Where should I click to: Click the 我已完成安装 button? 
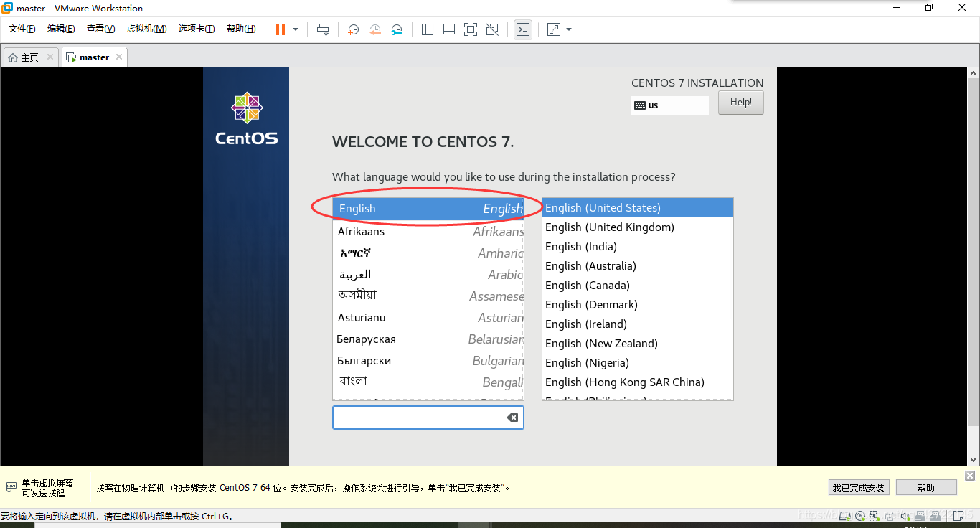[859, 488]
